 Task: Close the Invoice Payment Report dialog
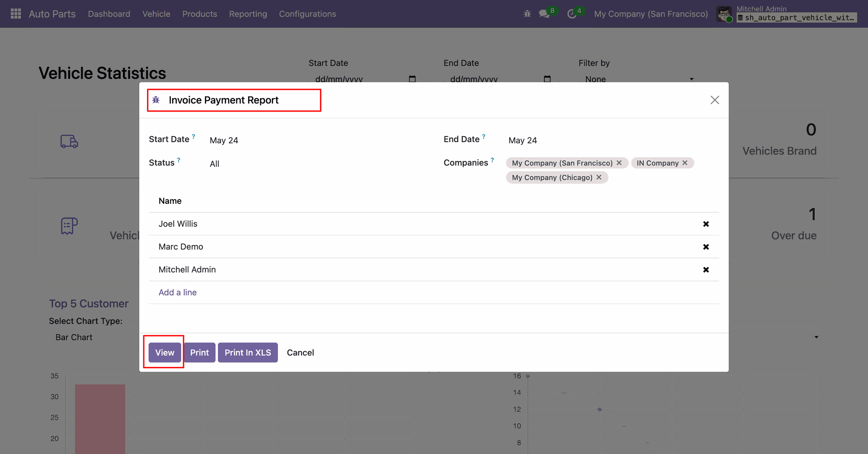click(715, 100)
